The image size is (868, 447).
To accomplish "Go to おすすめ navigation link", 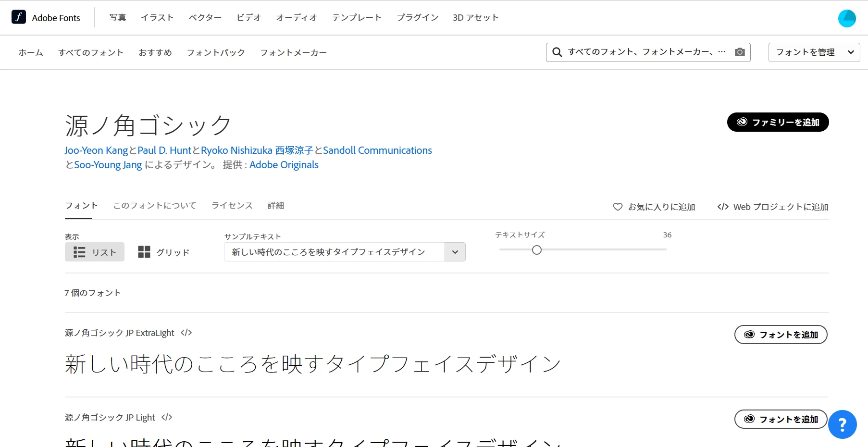I will (155, 52).
